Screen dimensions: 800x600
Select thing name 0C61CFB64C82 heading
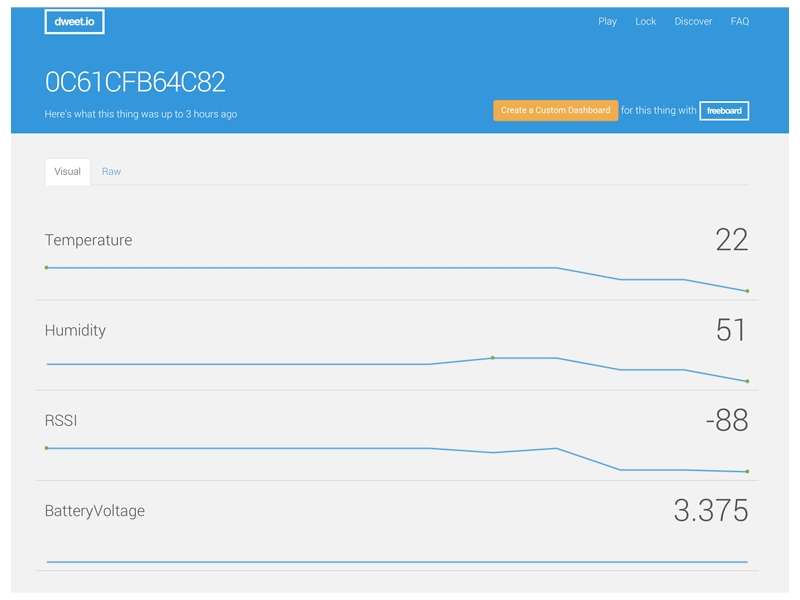[135, 82]
